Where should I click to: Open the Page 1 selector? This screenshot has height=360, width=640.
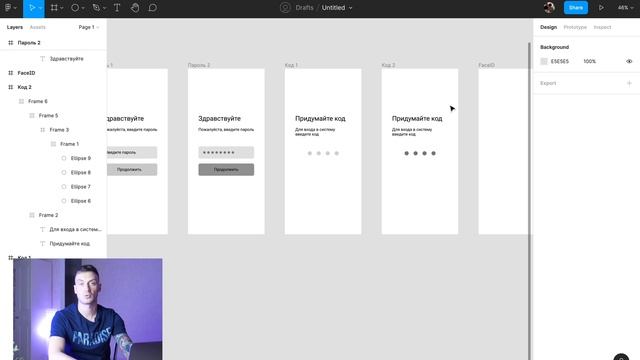click(x=89, y=27)
